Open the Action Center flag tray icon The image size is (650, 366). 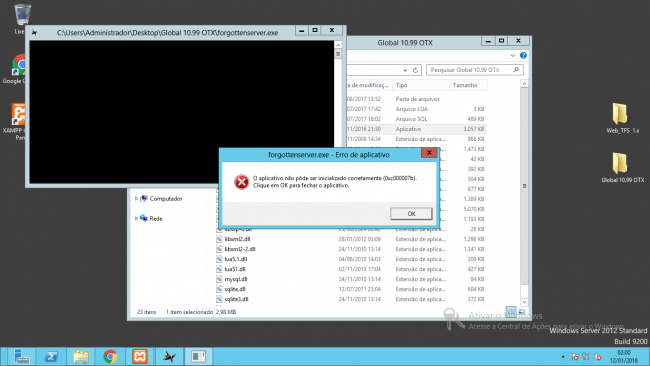tap(575, 356)
